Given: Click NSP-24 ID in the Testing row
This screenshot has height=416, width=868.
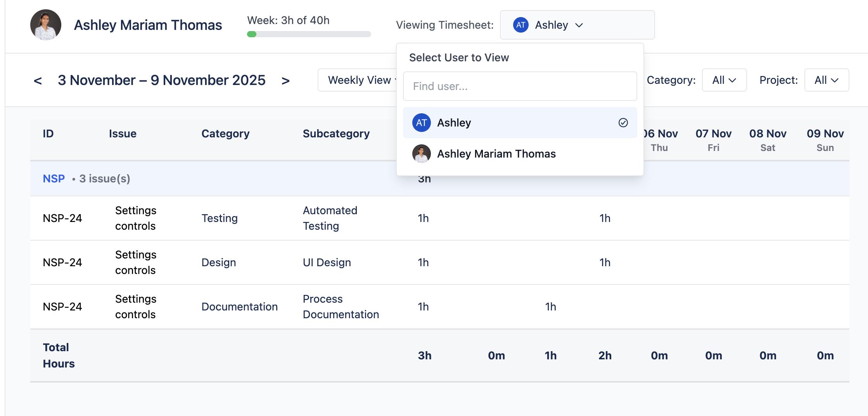Looking at the screenshot, I should 62,218.
